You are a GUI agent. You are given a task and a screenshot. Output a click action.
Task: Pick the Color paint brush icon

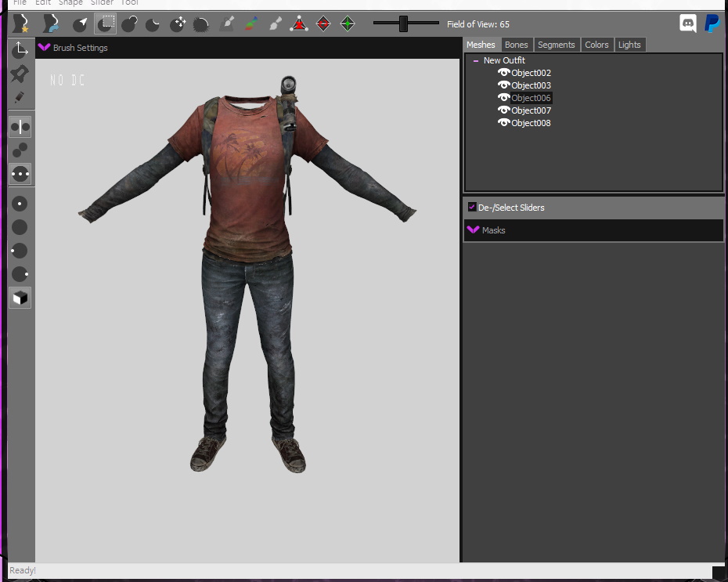point(251,23)
